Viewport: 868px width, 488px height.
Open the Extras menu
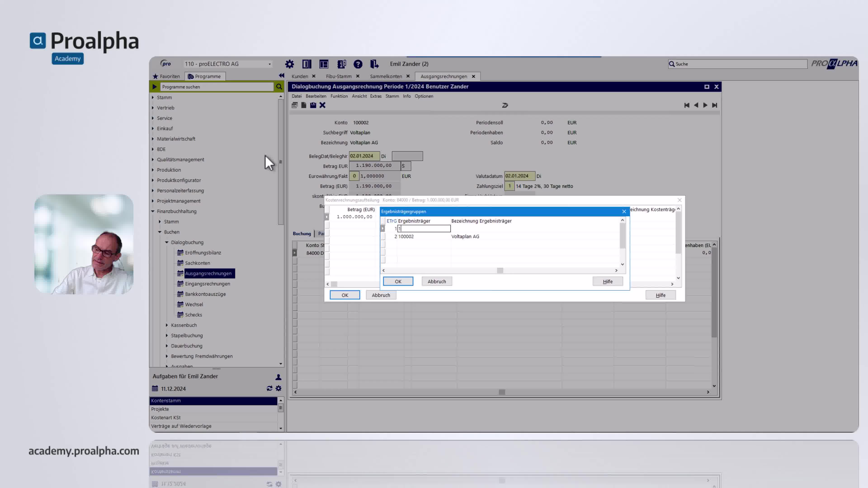point(376,96)
